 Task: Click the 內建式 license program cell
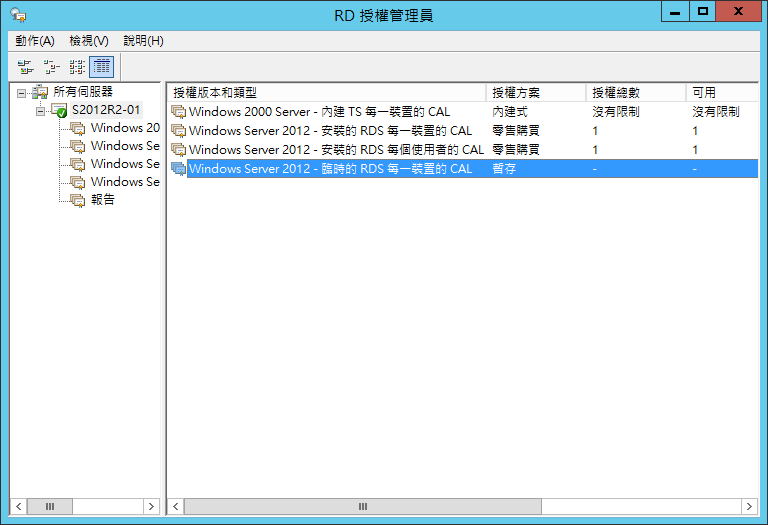509,112
